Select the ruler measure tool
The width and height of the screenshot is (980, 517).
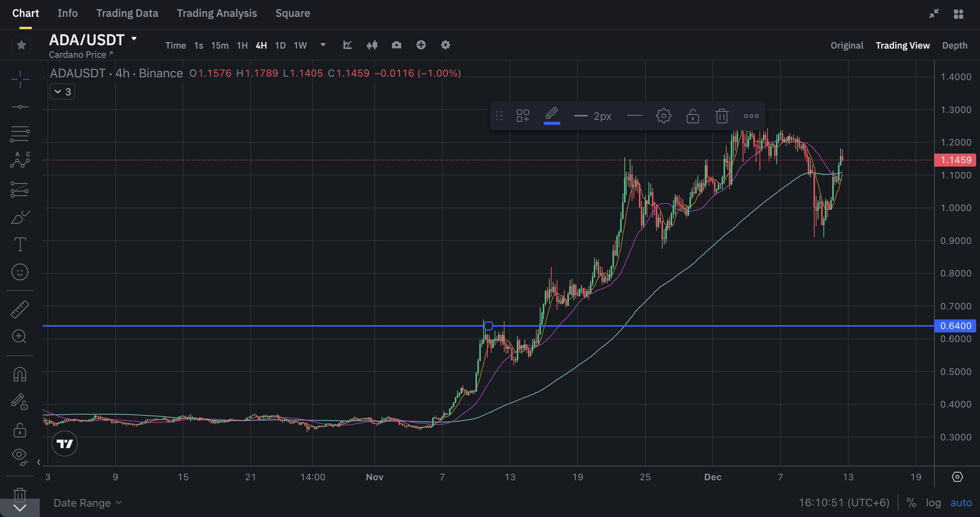20,309
